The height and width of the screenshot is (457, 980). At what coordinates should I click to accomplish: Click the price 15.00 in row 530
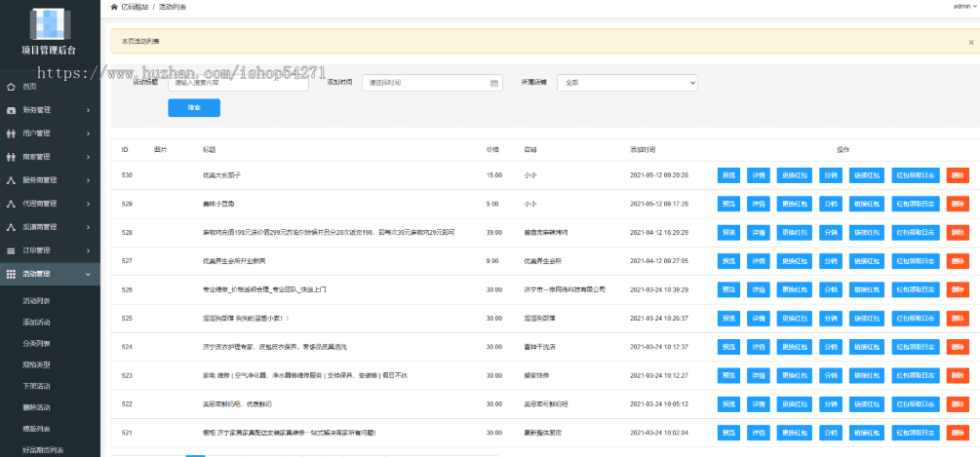click(494, 175)
